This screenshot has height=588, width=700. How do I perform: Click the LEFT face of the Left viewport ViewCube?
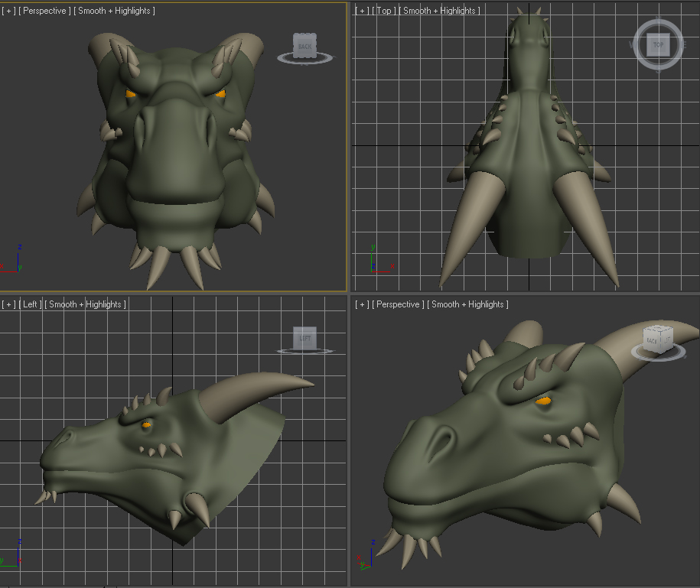[x=305, y=338]
